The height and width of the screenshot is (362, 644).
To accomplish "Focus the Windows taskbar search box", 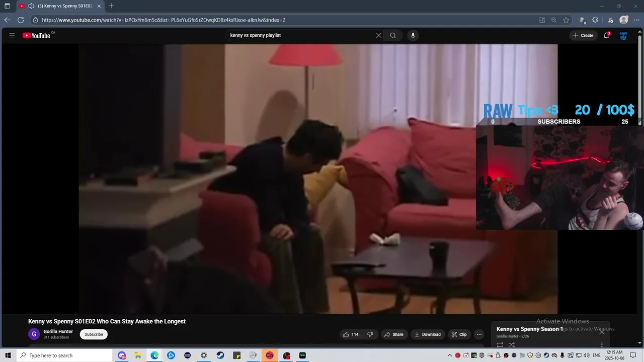I will pyautogui.click(x=63, y=355).
